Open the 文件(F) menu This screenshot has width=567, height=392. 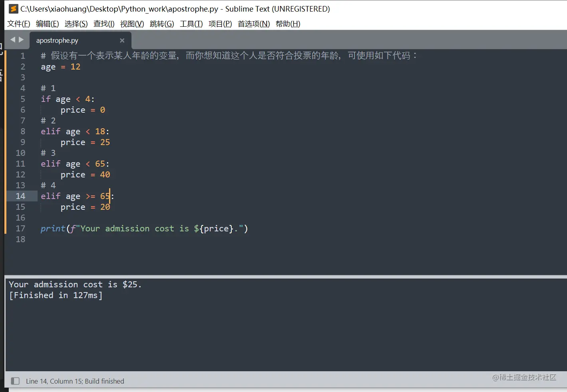coord(19,24)
